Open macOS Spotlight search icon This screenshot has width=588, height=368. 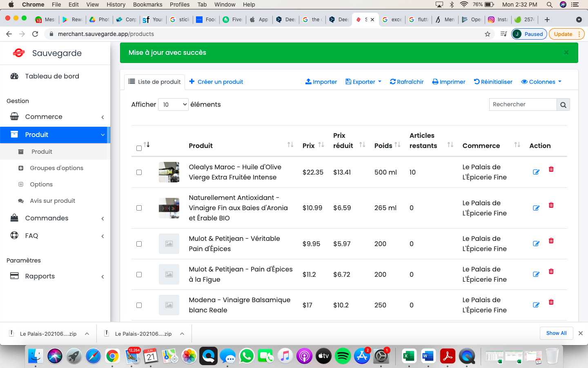(550, 4)
